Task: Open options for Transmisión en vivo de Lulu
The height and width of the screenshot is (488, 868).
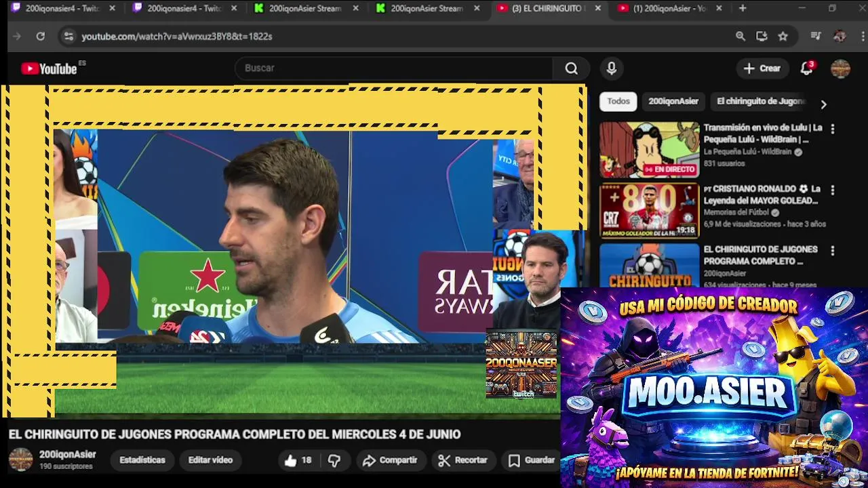Action: pos(833,129)
